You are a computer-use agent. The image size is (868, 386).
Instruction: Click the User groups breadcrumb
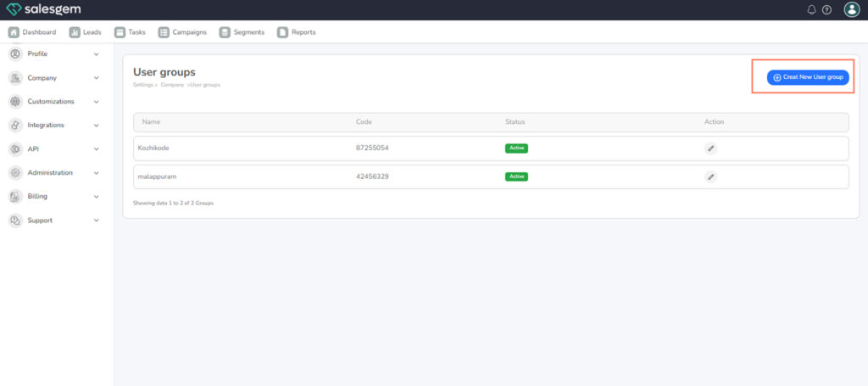coord(205,85)
